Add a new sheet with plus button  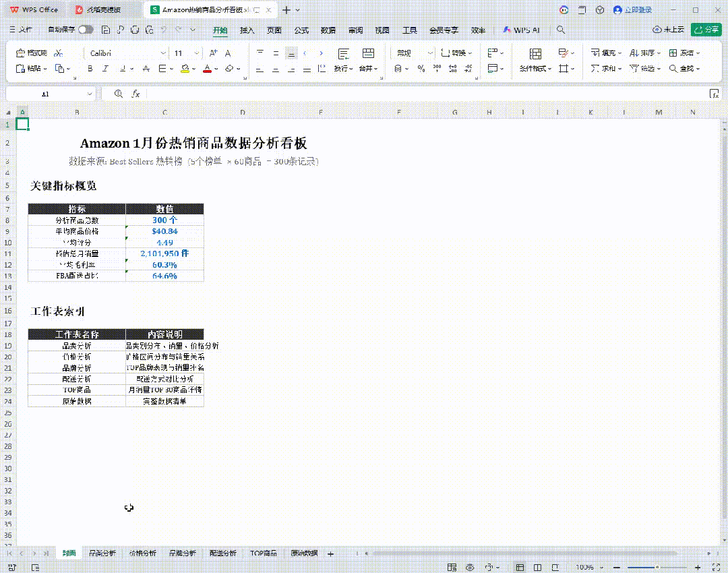pos(330,554)
